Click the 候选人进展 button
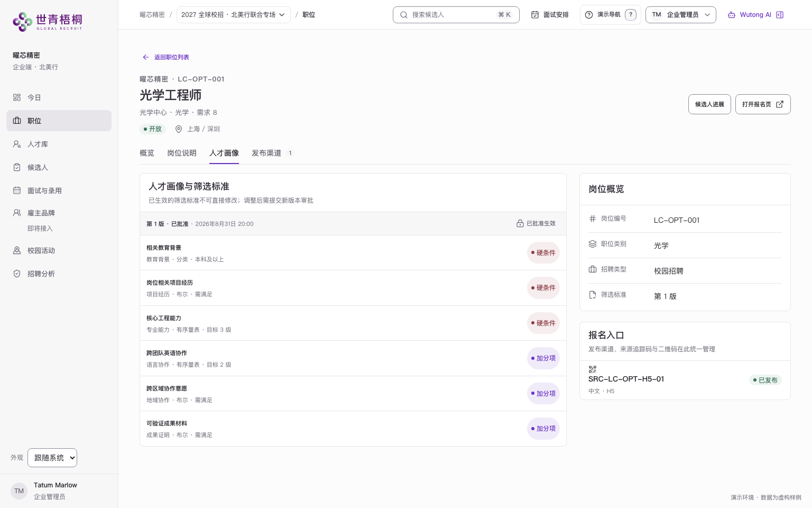This screenshot has height=508, width=812. click(709, 104)
